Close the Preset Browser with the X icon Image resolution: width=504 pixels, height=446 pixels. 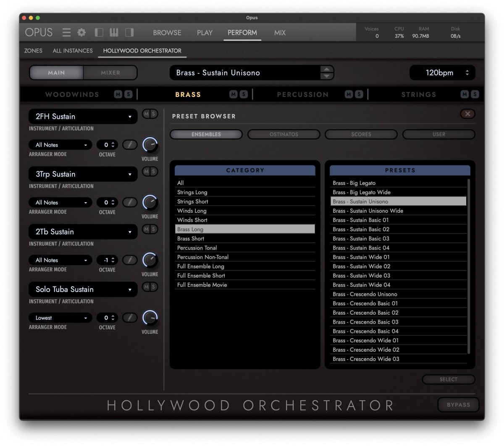click(x=467, y=114)
